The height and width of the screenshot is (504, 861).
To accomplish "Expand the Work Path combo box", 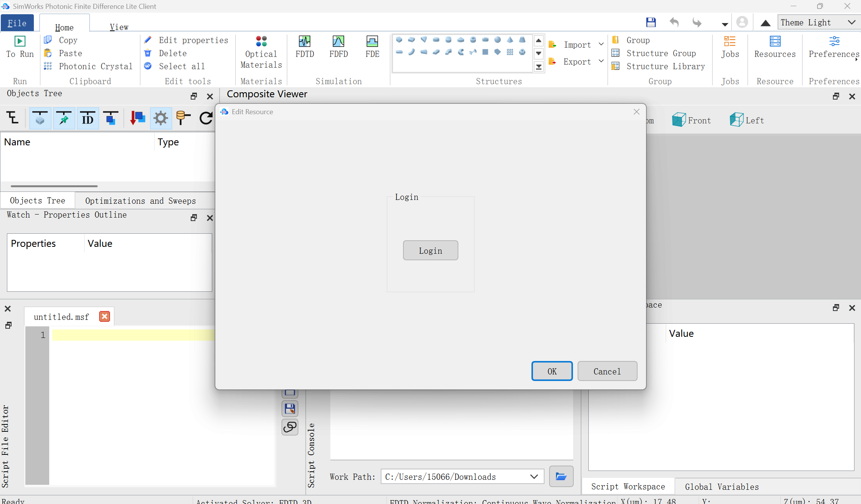I will pyautogui.click(x=534, y=477).
